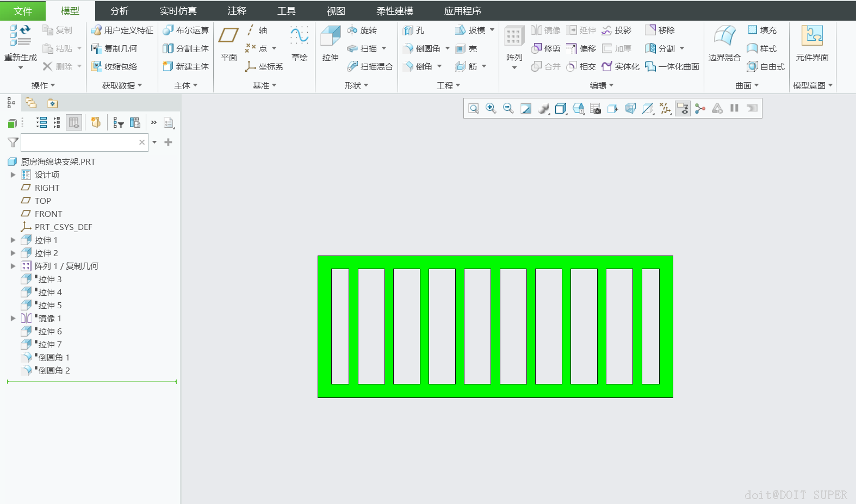Screen dimensions: 856x504
Task: Click the 草绘 Sketch tool
Action: tap(299, 43)
